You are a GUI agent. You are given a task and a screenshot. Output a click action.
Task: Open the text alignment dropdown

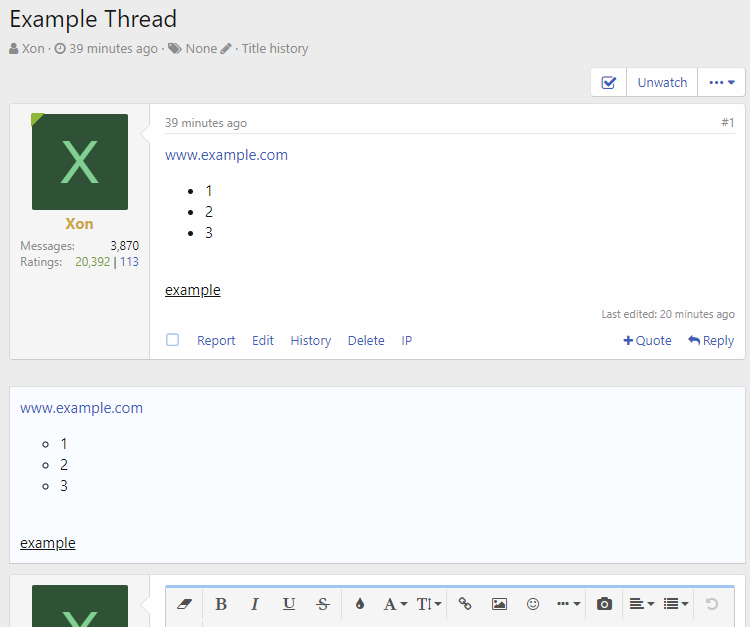pyautogui.click(x=641, y=604)
